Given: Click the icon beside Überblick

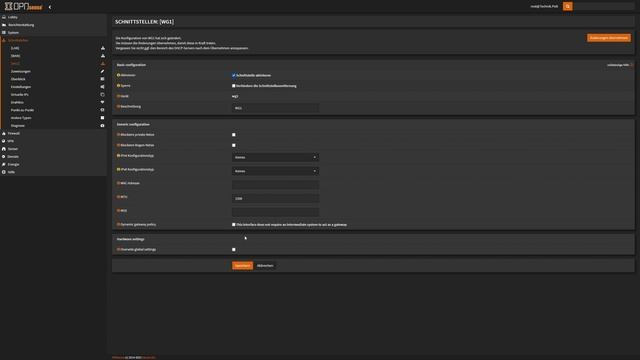Looking at the screenshot, I should 102,79.
